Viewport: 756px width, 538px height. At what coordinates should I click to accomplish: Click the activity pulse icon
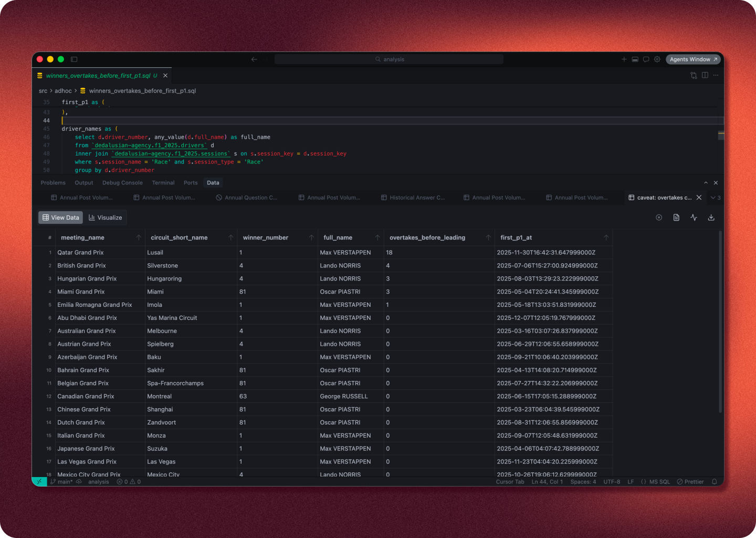click(694, 218)
